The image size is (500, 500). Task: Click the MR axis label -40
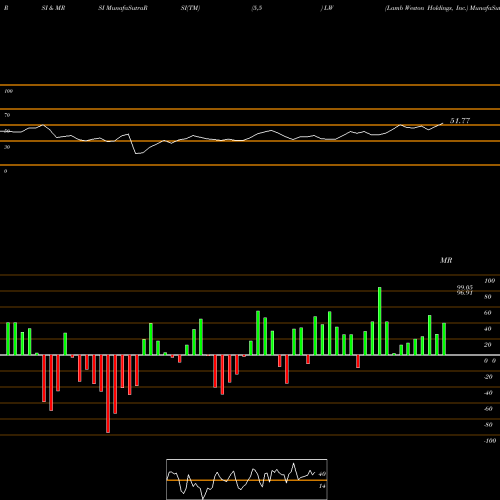coord(488,393)
